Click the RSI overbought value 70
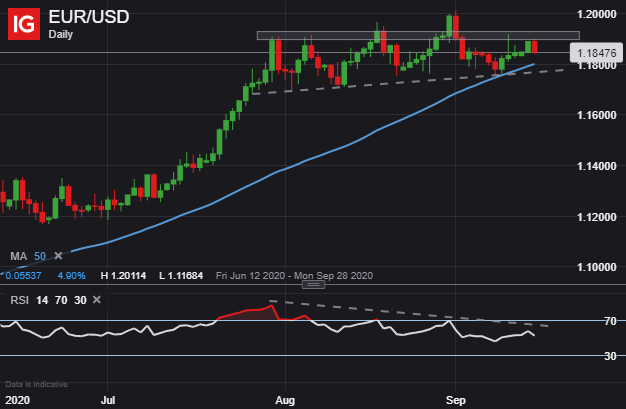This screenshot has width=626, height=409. pos(61,300)
